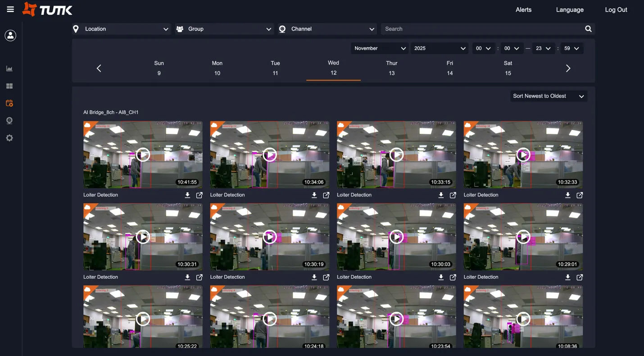Select the Tue 11 date tab
Image resolution: width=644 pixels, height=356 pixels.
pyautogui.click(x=275, y=68)
